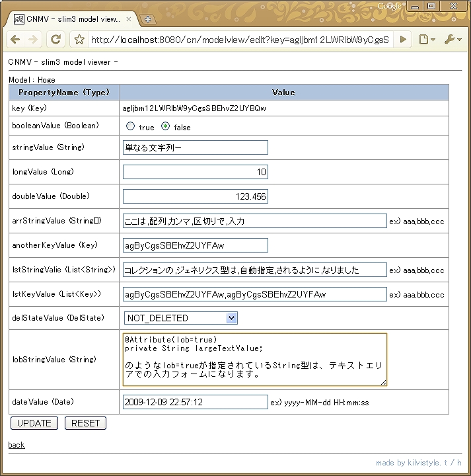Click the 'Model: Hoge' label
Screen dimensions: 471x476
[x=32, y=80]
